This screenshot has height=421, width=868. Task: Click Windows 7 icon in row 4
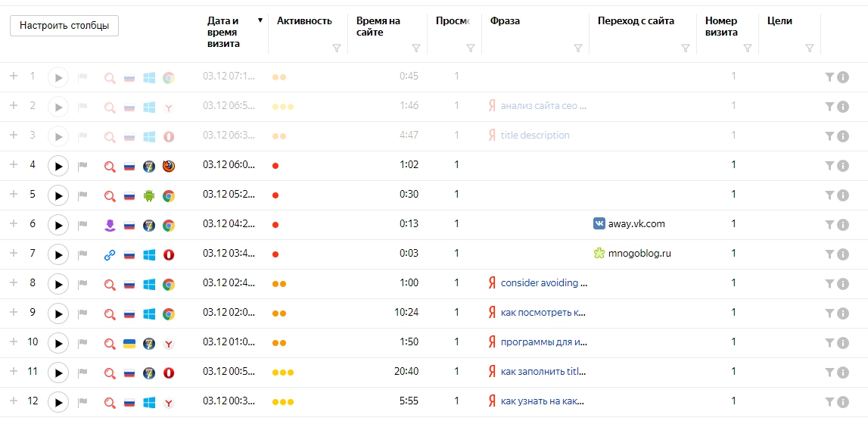click(x=149, y=166)
